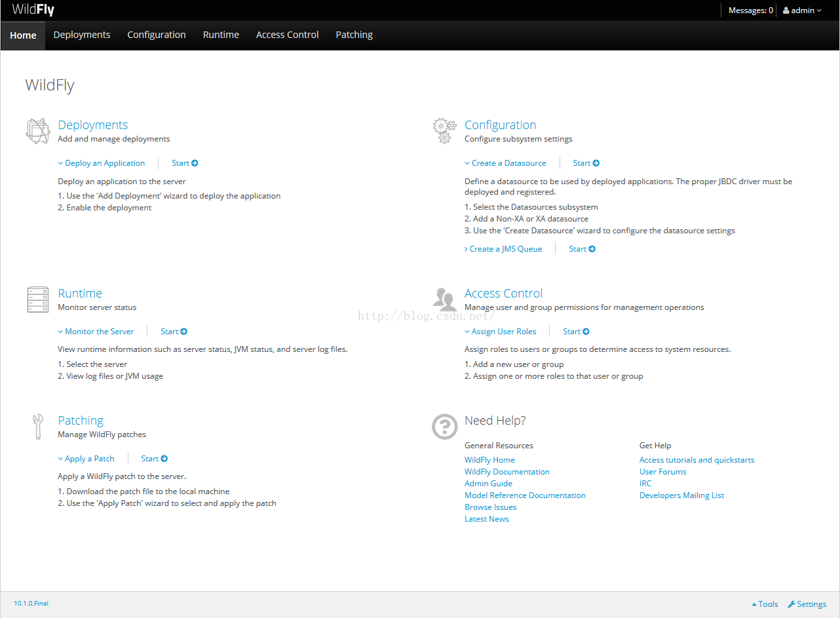The width and height of the screenshot is (840, 618).
Task: Click the Settings wrench icon in footer
Action: click(791, 604)
